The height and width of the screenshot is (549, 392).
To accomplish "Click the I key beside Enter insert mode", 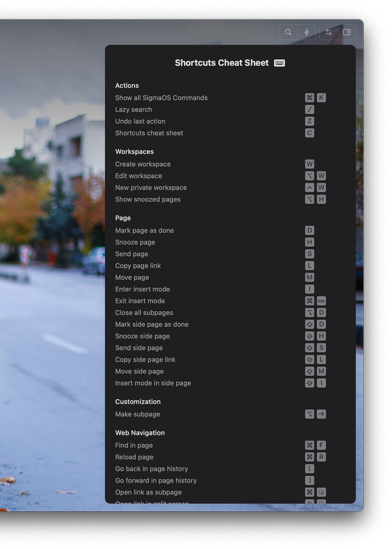I will (x=310, y=289).
